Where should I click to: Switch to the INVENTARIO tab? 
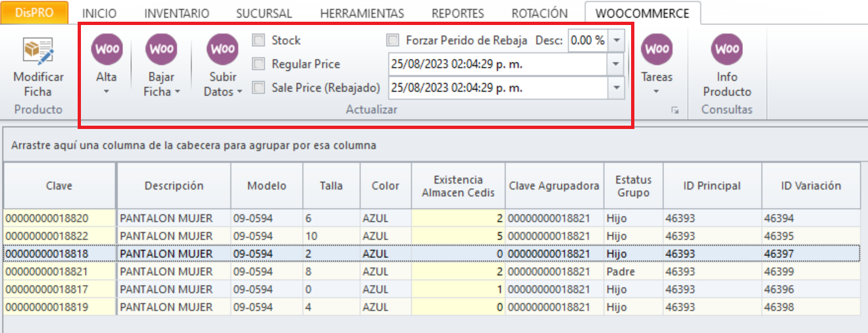176,13
